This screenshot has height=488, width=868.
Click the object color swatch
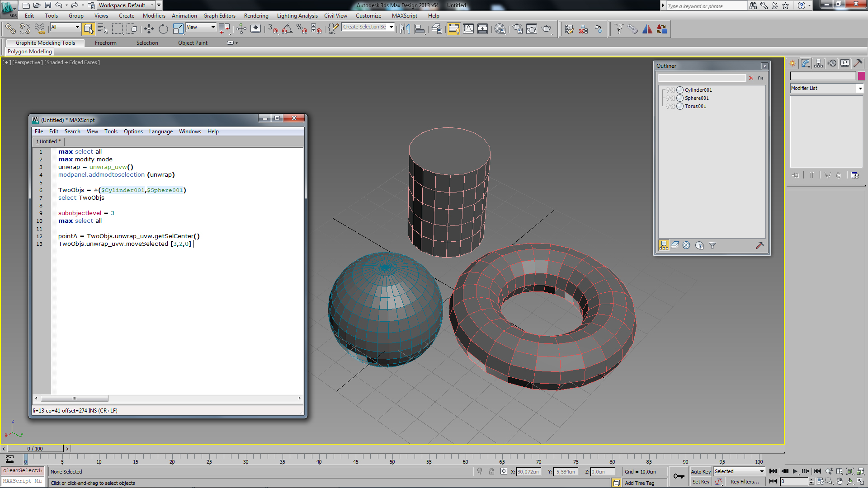[x=861, y=76]
